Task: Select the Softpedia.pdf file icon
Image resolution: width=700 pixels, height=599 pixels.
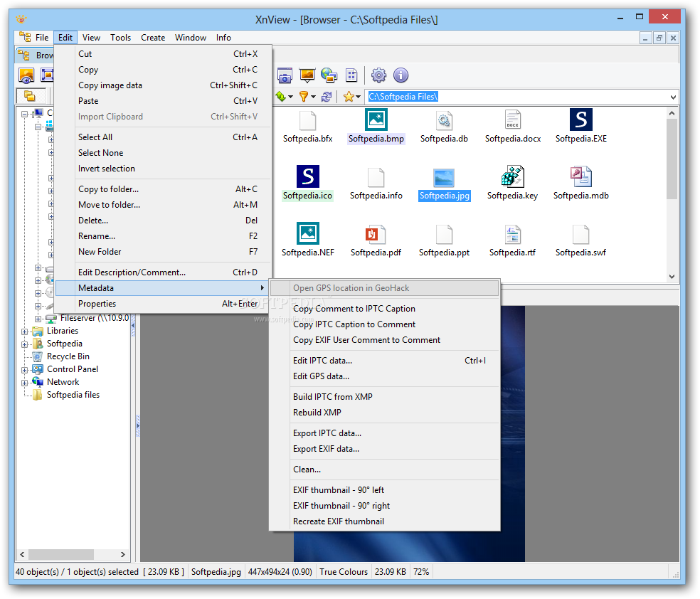Action: [376, 234]
